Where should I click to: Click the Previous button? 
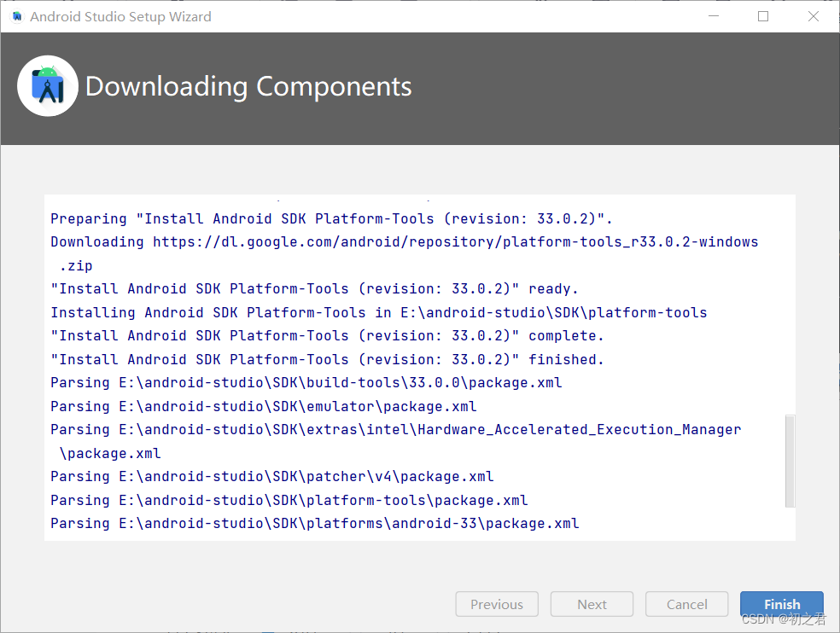(496, 604)
